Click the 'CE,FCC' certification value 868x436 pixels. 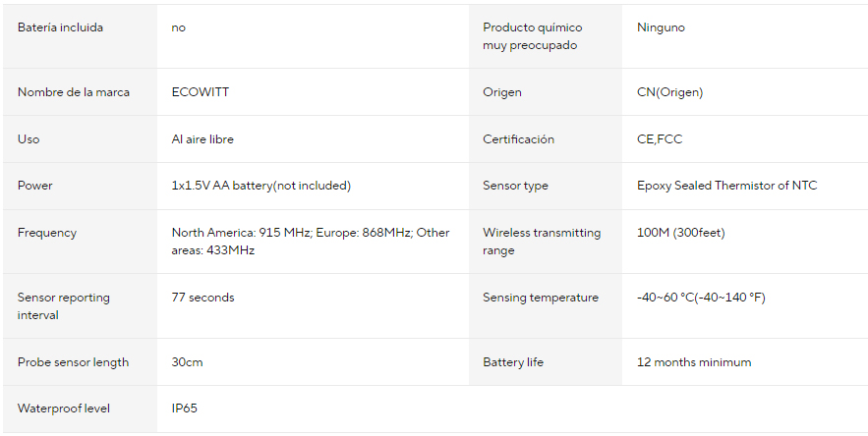[659, 139]
